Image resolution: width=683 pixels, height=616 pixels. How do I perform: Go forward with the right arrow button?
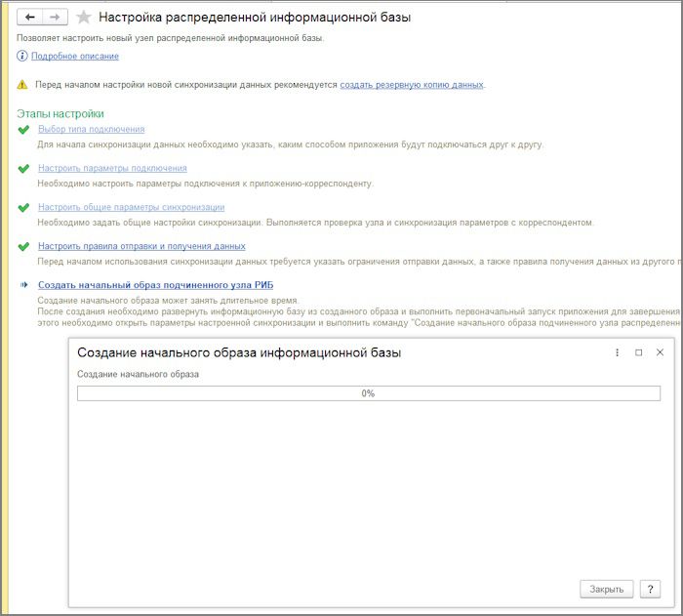pos(55,17)
